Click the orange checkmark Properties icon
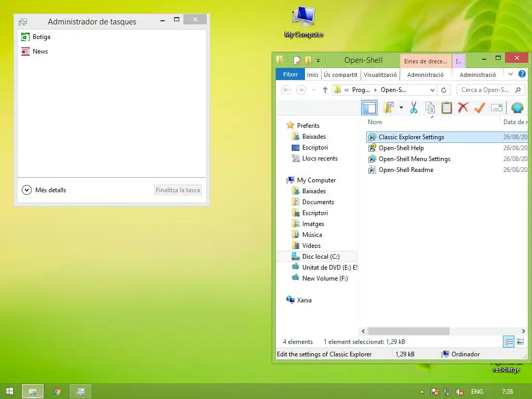The image size is (532, 399). [480, 108]
